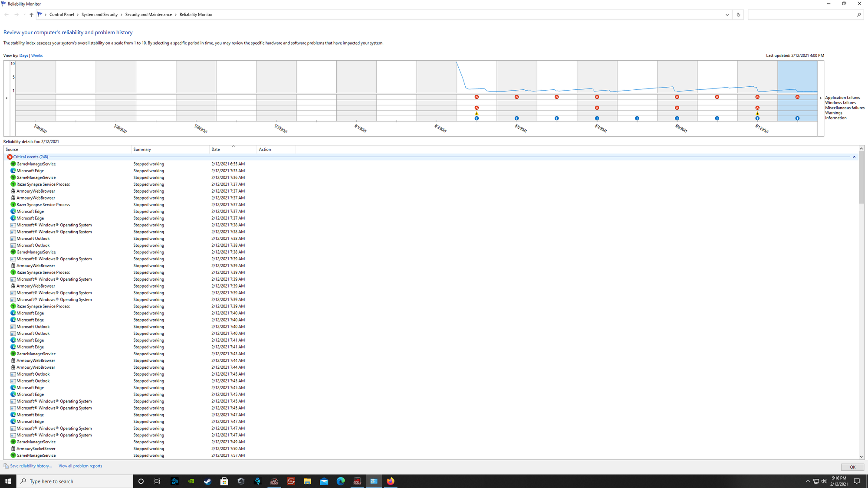The height and width of the screenshot is (488, 868).
Task: Click the OK button
Action: [852, 467]
